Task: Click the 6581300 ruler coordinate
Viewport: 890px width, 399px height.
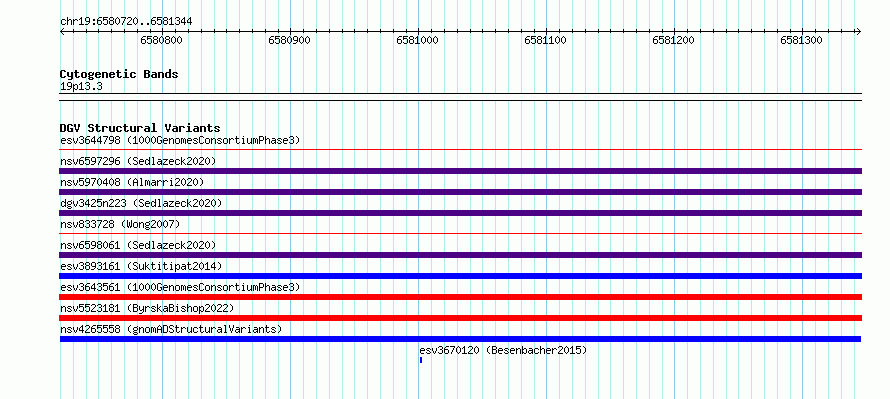Action: click(801, 41)
